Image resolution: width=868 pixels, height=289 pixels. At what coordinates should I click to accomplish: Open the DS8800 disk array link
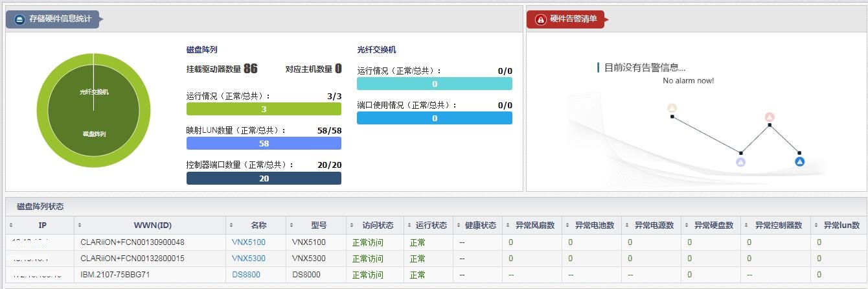point(246,275)
